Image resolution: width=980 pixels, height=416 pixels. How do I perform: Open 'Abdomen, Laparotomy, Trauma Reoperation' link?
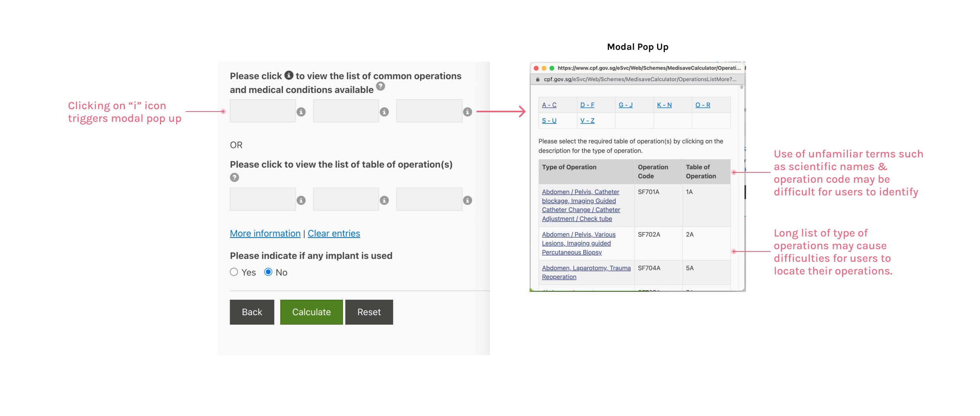click(x=586, y=272)
